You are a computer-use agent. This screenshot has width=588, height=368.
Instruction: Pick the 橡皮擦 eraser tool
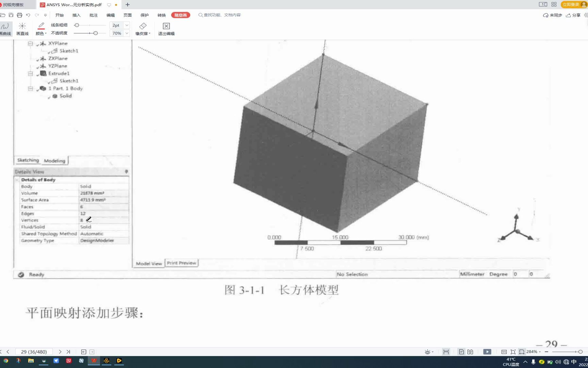143,29
